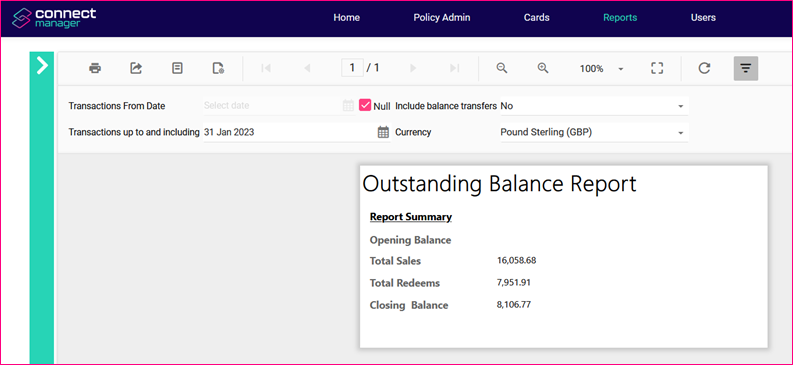Open Include balance transfers dropdown
This screenshot has height=365, width=793.
coord(594,106)
